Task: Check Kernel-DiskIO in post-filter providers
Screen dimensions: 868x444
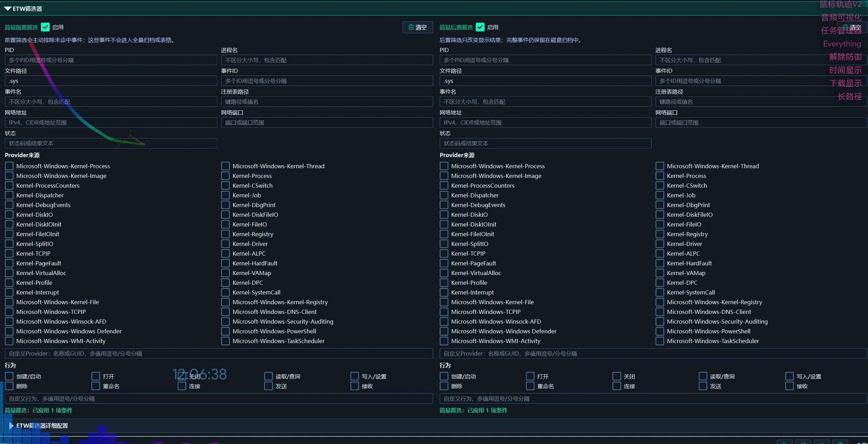Action: point(444,215)
